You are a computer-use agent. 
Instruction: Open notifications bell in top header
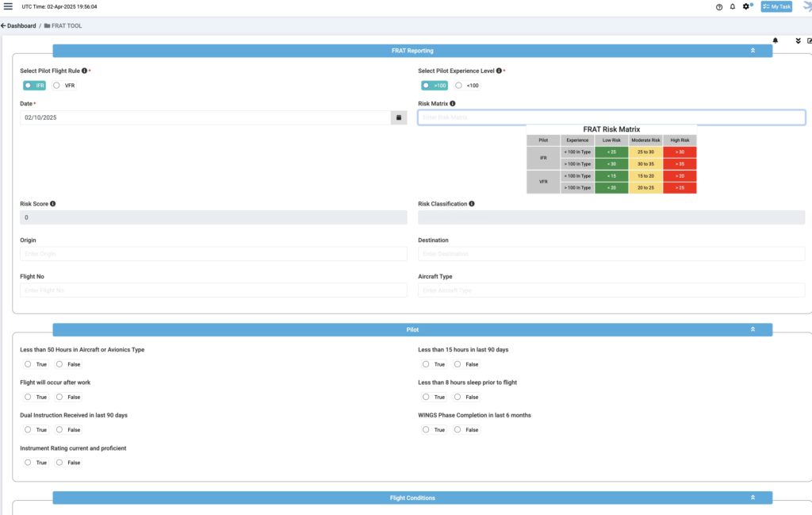(x=733, y=6)
